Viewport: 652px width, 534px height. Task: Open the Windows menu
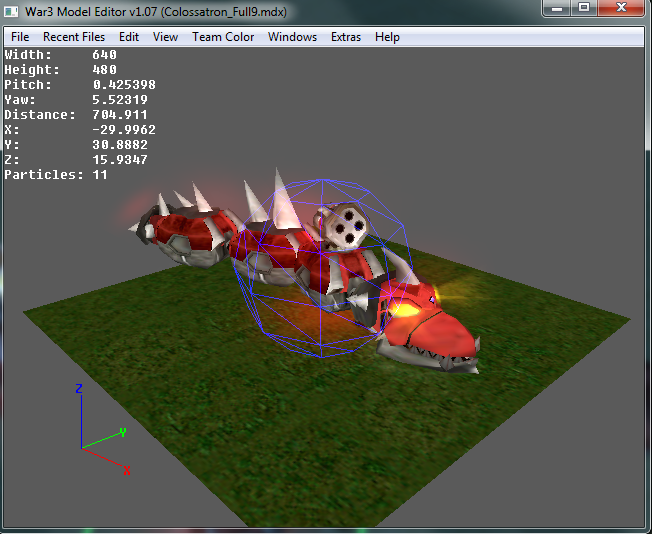[x=292, y=37]
